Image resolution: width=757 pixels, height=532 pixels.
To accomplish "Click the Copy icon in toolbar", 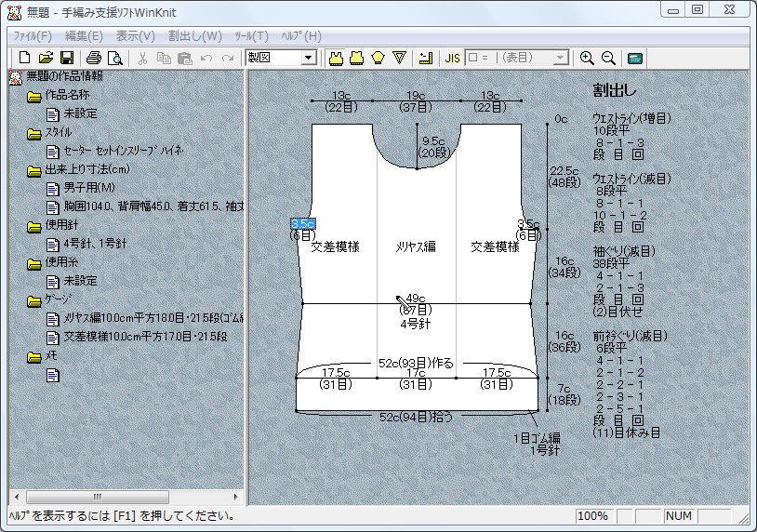I will (x=164, y=58).
